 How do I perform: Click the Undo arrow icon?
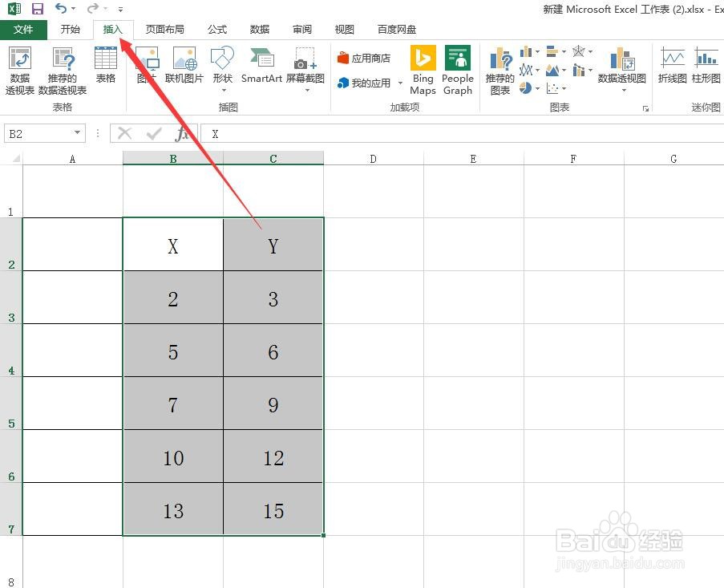tap(60, 8)
